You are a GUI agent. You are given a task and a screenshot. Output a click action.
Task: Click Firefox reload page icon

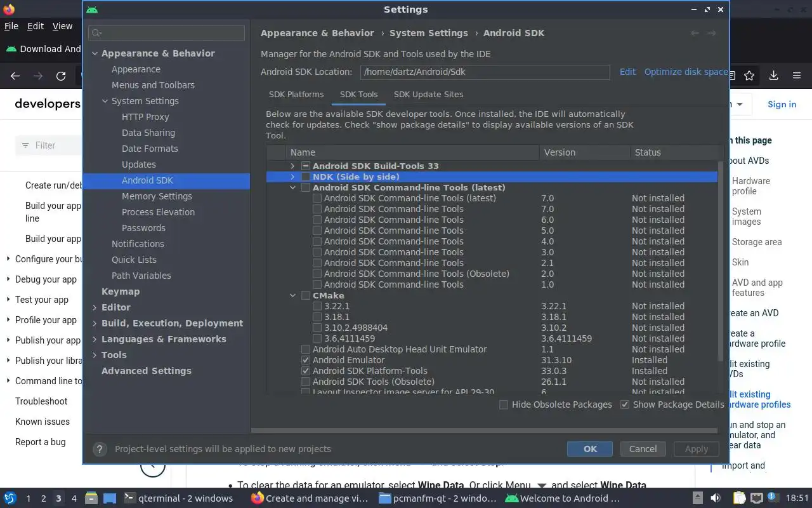(61, 76)
